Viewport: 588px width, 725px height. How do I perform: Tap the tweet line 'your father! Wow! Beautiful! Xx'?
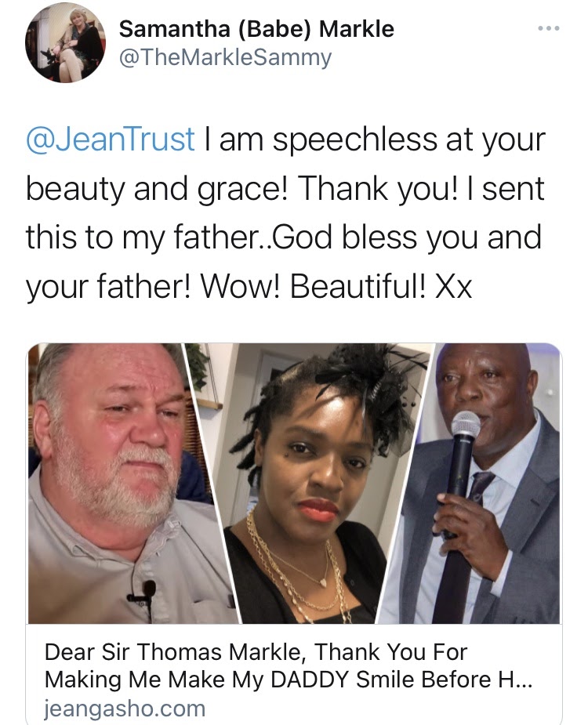tap(249, 287)
